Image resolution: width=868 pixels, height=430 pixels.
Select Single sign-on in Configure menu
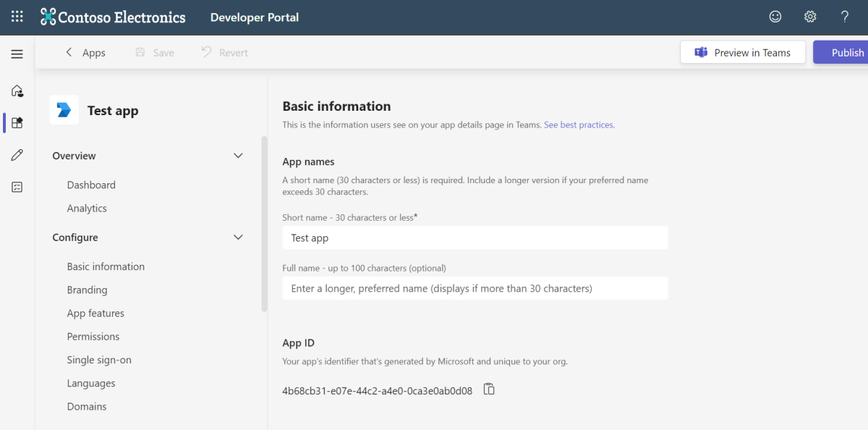coord(99,360)
